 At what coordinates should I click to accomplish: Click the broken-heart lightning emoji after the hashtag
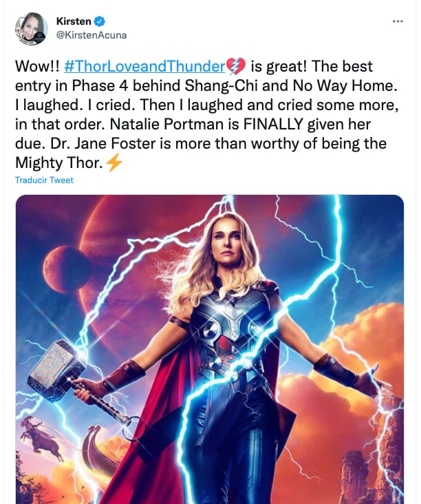click(x=236, y=66)
